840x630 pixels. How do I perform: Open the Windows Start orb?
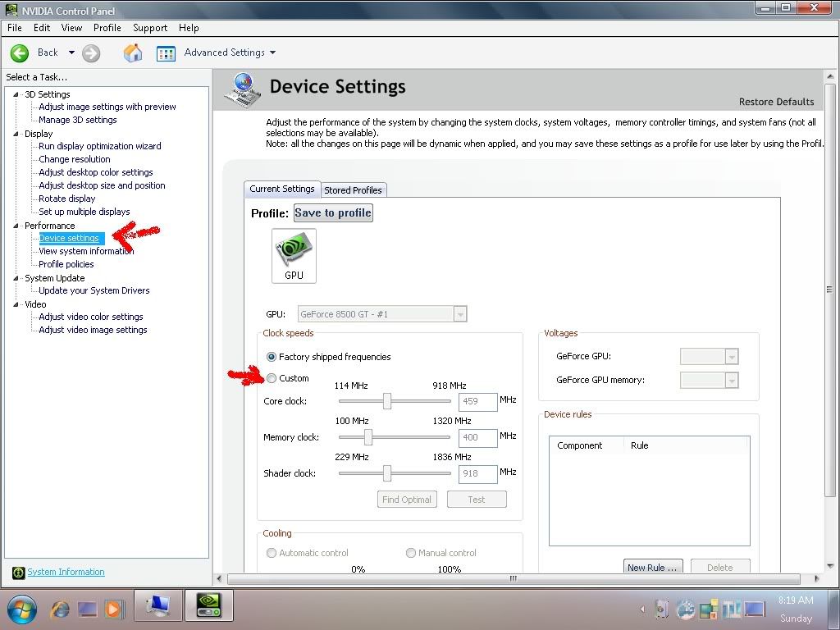pos(21,609)
